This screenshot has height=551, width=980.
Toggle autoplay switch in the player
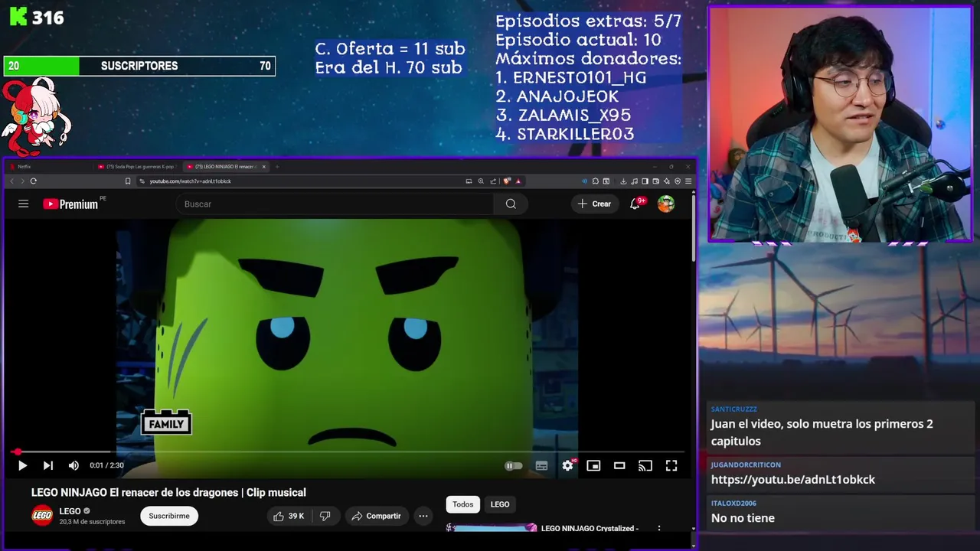coord(513,465)
